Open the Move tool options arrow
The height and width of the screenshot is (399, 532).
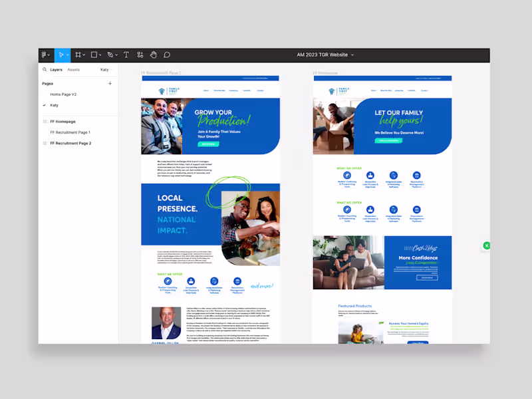coord(68,55)
